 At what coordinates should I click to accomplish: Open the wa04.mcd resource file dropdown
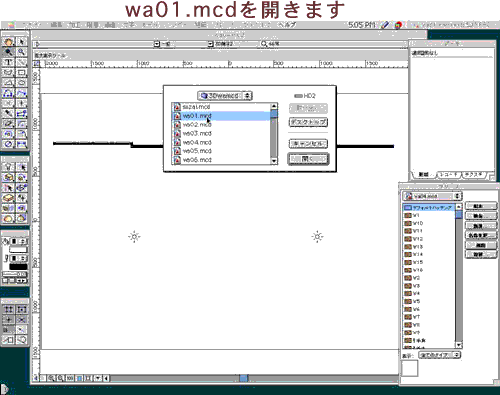tap(432, 196)
